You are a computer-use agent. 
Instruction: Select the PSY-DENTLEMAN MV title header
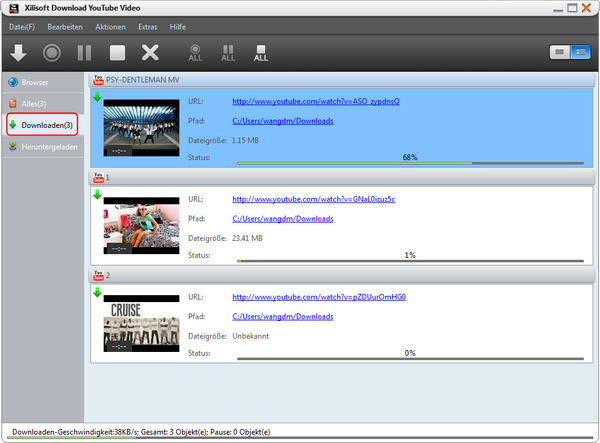(342, 80)
